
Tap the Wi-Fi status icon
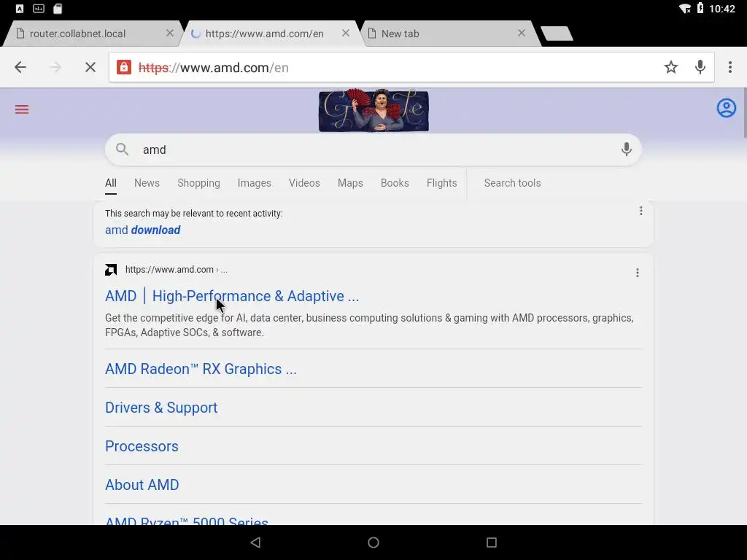pyautogui.click(x=685, y=9)
